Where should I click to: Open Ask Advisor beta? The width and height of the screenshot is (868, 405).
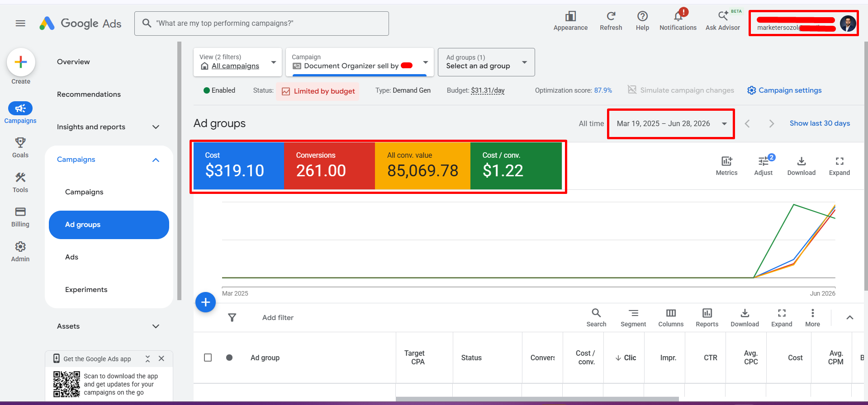[723, 21]
